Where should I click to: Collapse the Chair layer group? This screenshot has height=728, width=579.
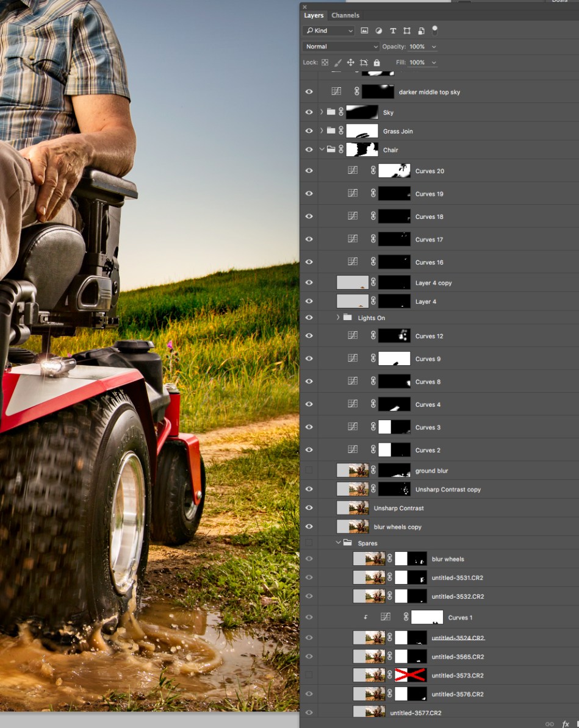click(x=322, y=149)
